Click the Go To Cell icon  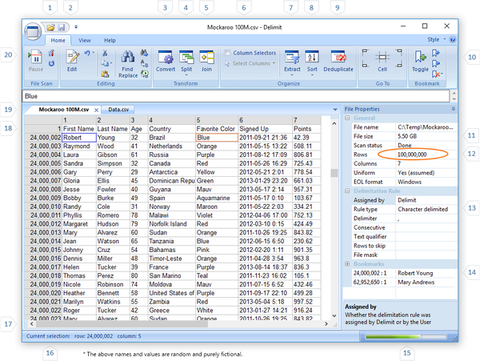click(x=382, y=57)
